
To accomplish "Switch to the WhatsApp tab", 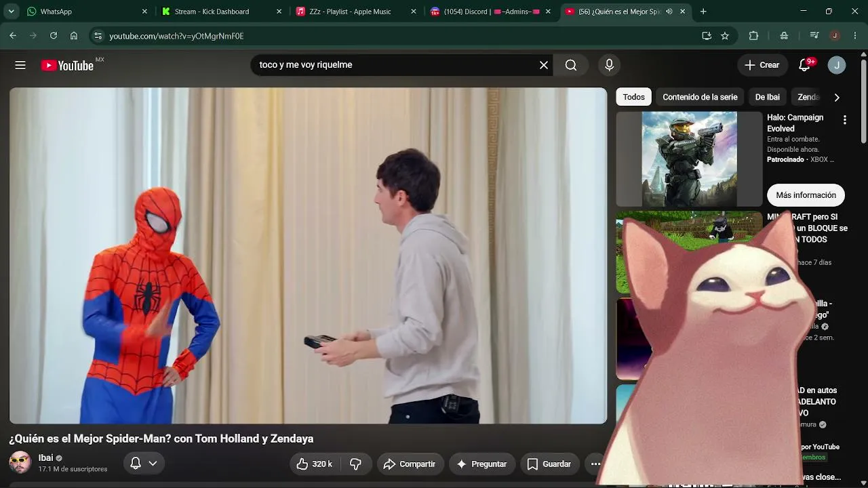I will point(87,12).
